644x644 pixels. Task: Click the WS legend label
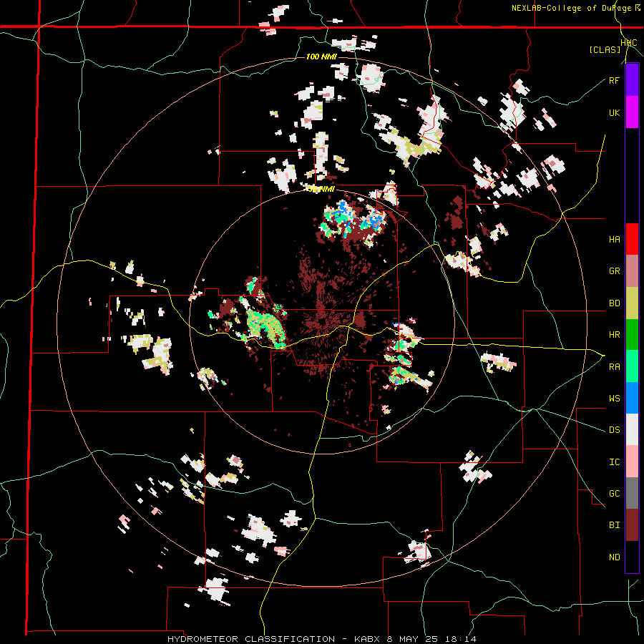pyautogui.click(x=614, y=399)
